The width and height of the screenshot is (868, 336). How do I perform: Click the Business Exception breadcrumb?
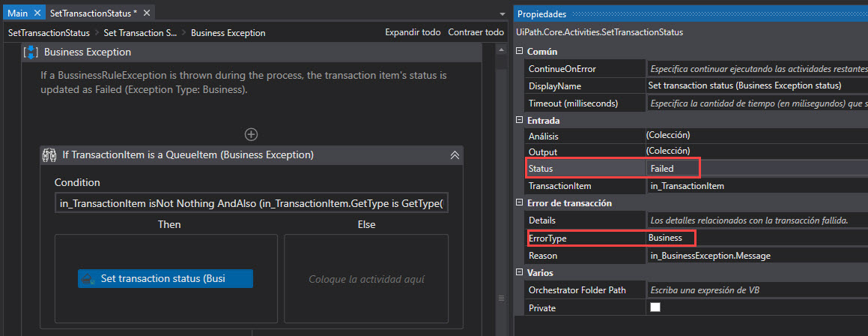(228, 33)
